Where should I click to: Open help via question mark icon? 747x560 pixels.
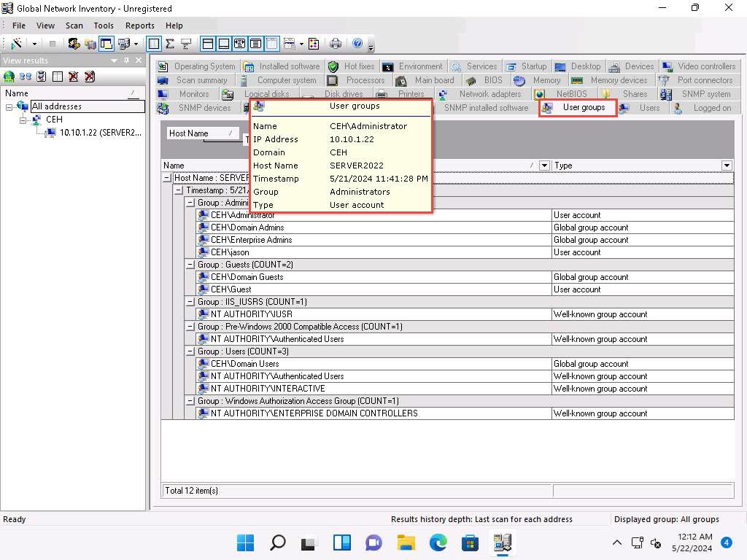click(357, 44)
